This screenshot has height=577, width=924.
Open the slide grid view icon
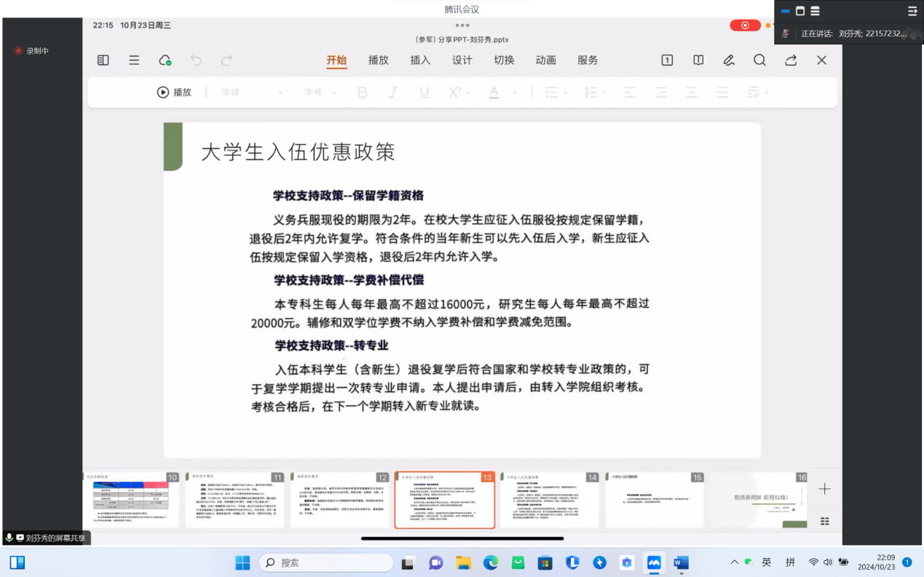tap(824, 521)
